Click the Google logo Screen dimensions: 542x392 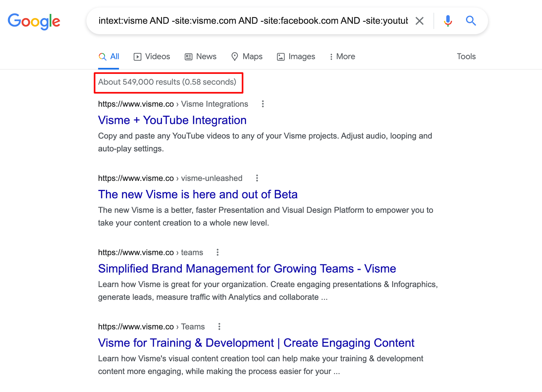(34, 21)
